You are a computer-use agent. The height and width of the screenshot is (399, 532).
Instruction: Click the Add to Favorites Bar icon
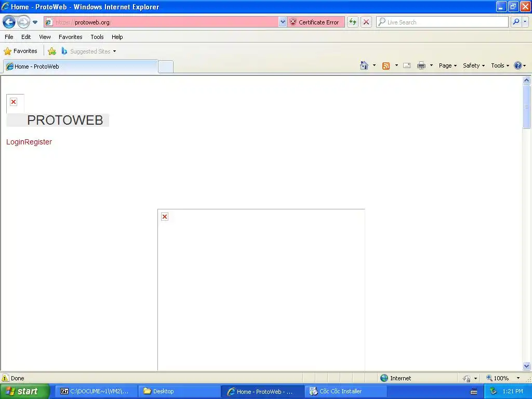pos(52,51)
